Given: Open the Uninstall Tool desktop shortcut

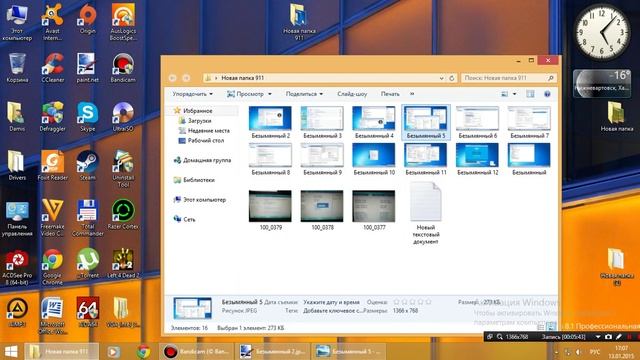Looking at the screenshot, I should pos(123,169).
